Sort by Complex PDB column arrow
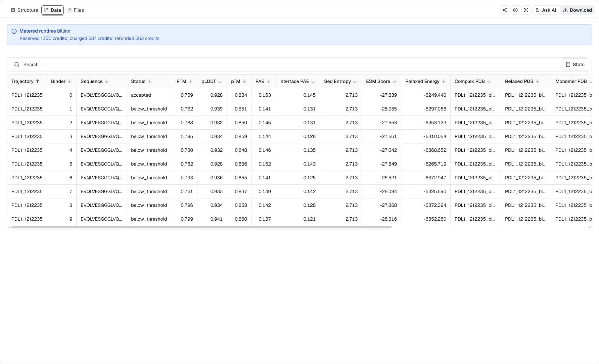The width and height of the screenshot is (599, 364). [x=489, y=81]
